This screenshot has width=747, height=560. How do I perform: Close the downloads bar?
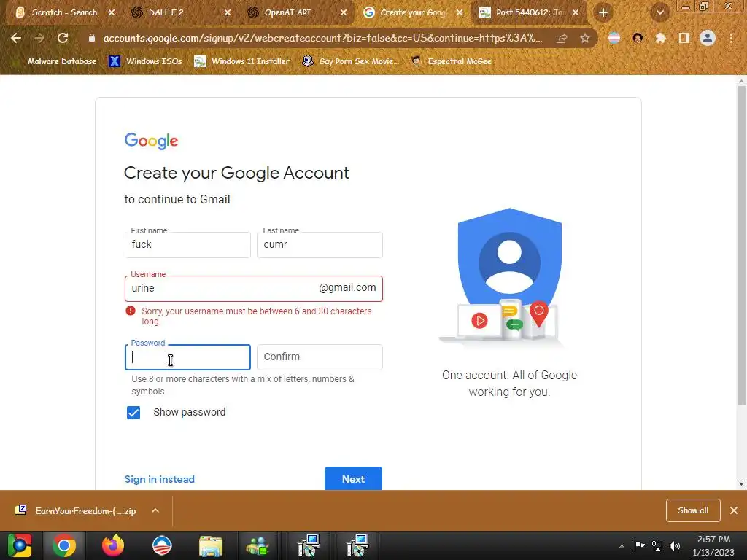coord(734,510)
